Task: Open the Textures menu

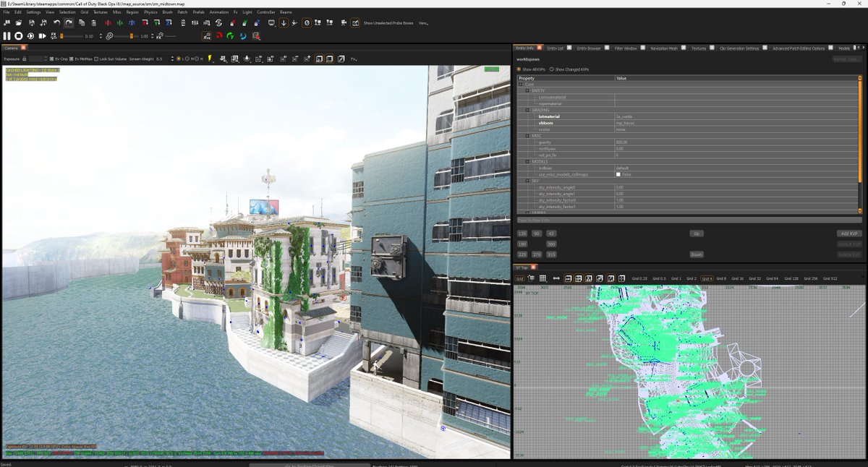Action: pyautogui.click(x=100, y=12)
